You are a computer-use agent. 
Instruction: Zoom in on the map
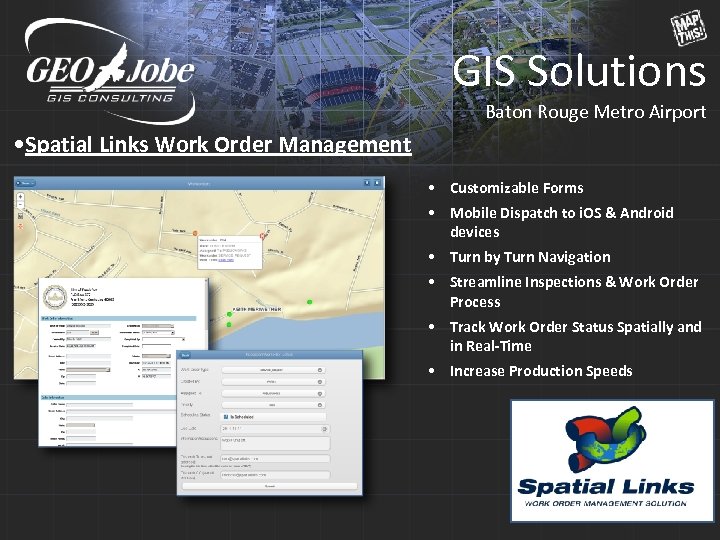(x=20, y=197)
